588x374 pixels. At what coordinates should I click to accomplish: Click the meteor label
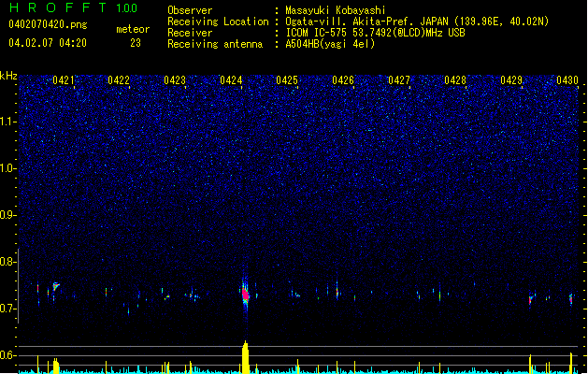(133, 29)
